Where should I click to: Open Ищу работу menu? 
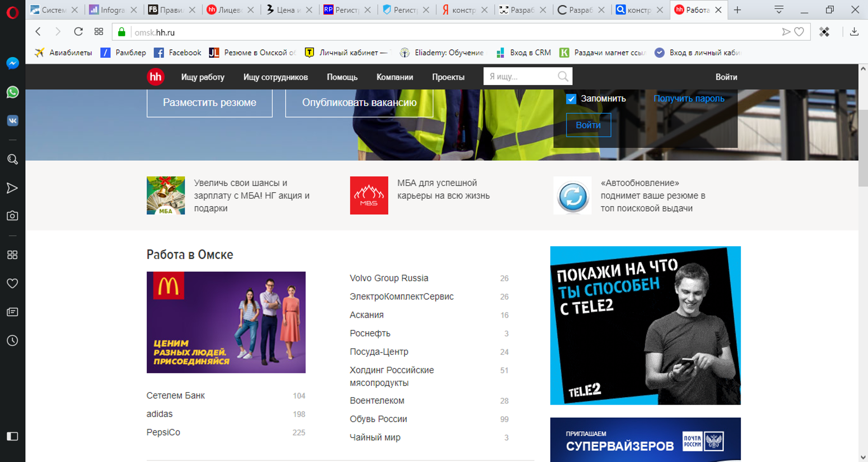point(203,77)
